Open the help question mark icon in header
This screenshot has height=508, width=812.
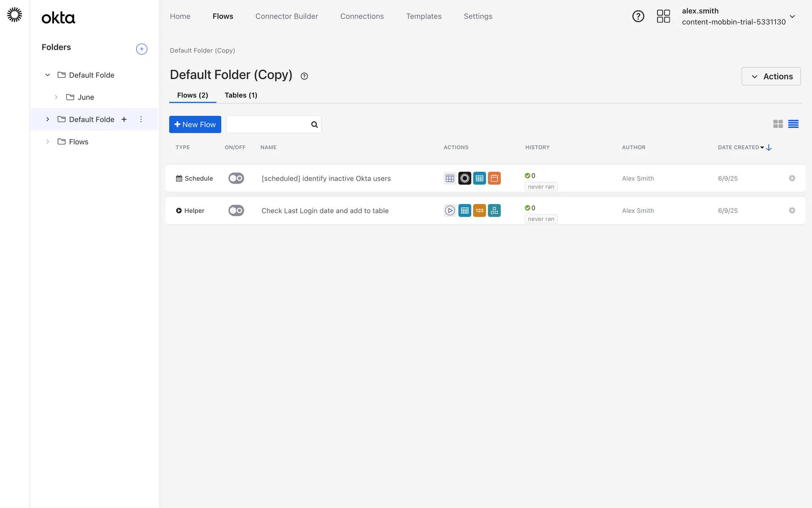[638, 17]
